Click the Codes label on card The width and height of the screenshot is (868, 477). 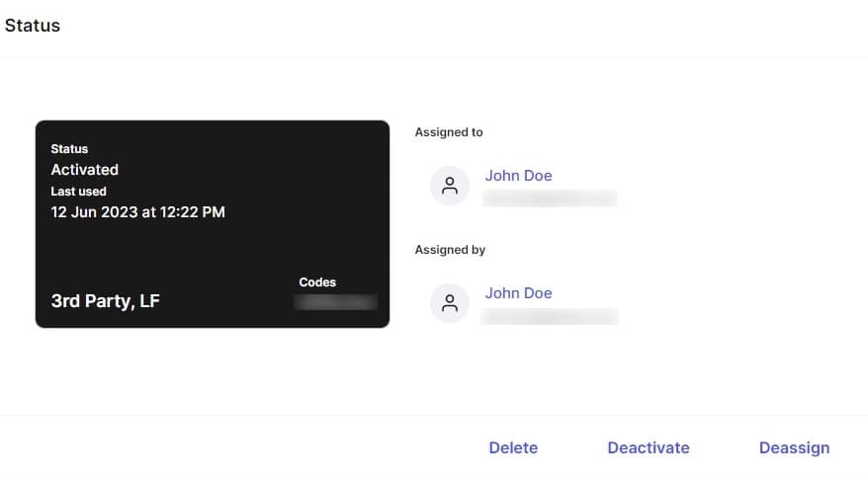coord(317,282)
